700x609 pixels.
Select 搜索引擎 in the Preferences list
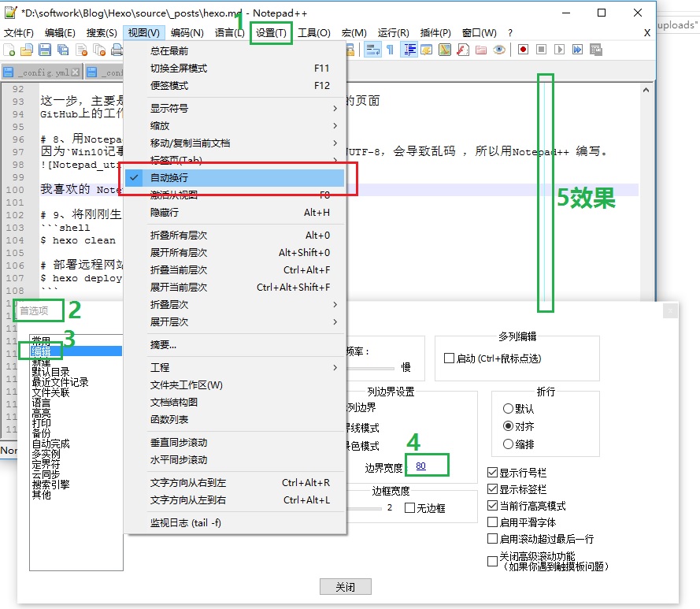pyautogui.click(x=51, y=485)
